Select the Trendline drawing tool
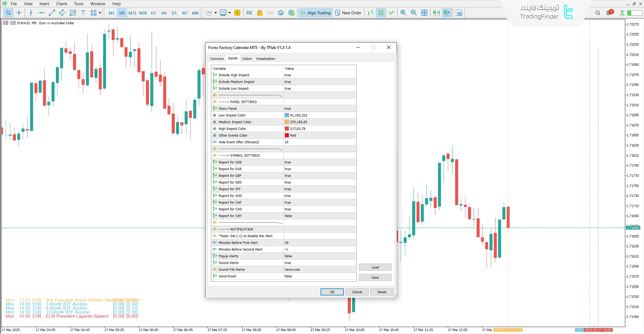The image size is (644, 334). 52,13
